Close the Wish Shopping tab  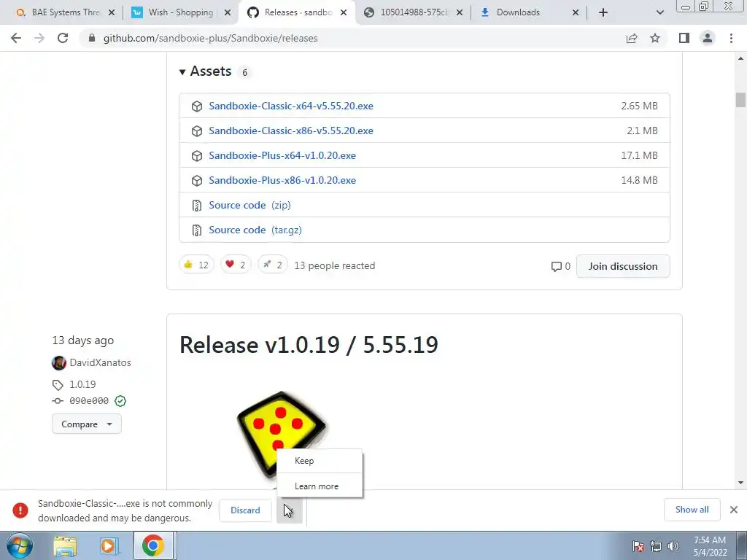click(228, 12)
